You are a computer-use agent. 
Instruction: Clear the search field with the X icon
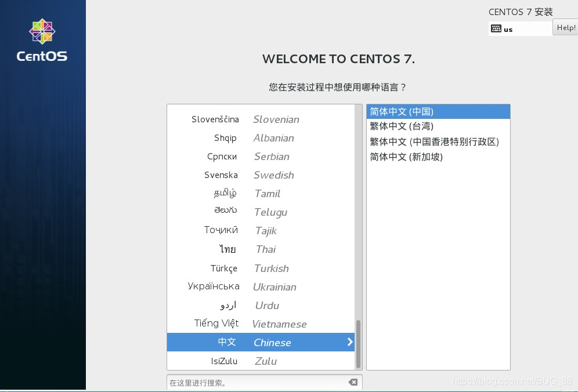pyautogui.click(x=353, y=382)
